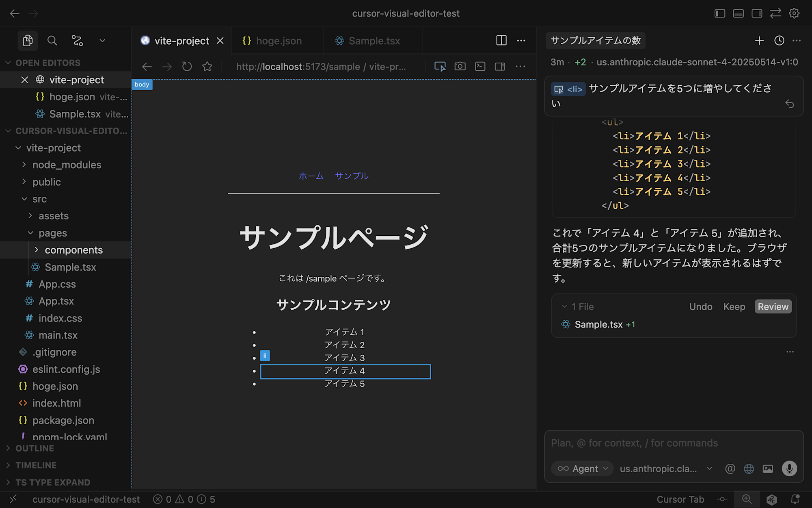This screenshot has height=508, width=812.
Task: Open the Agent mode dropdown
Action: click(x=583, y=469)
